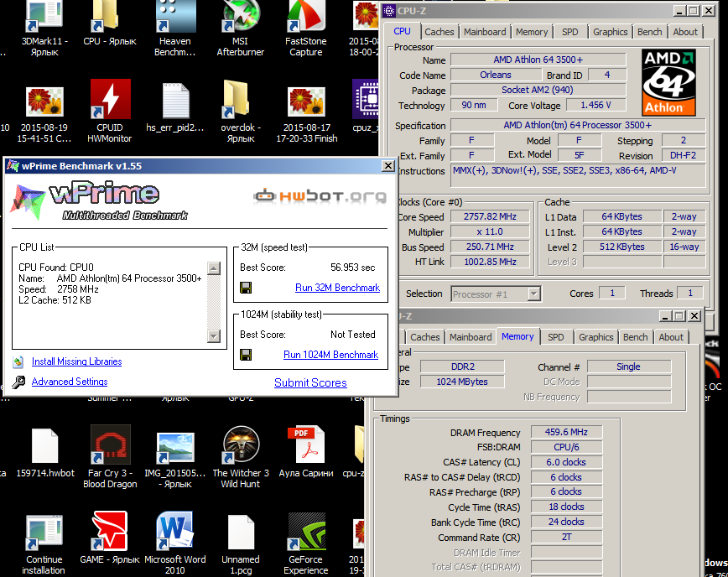Click the DRAM Frequency 459.6 MHz value
728x577 pixels.
click(x=566, y=432)
